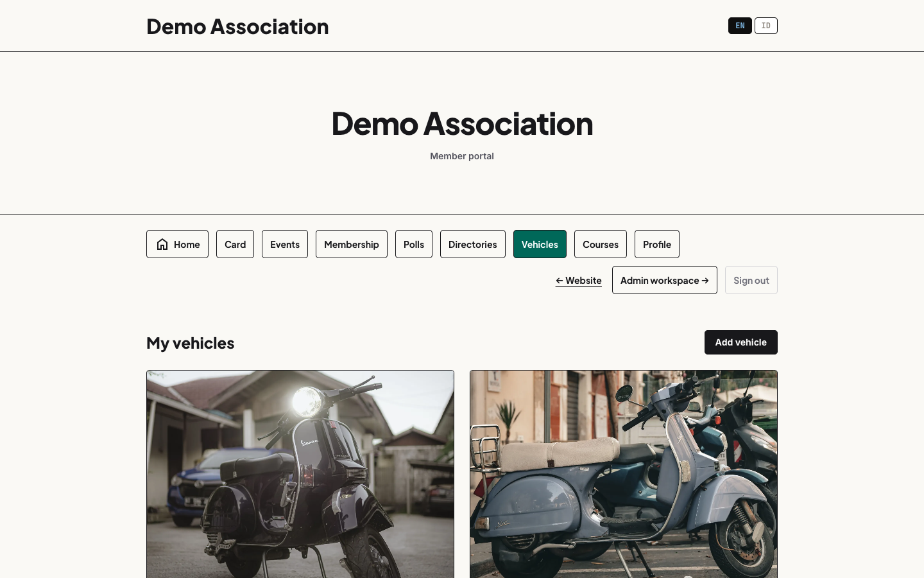Screen dimensions: 924x578
Task: Follow the Website back link
Action: 579,280
